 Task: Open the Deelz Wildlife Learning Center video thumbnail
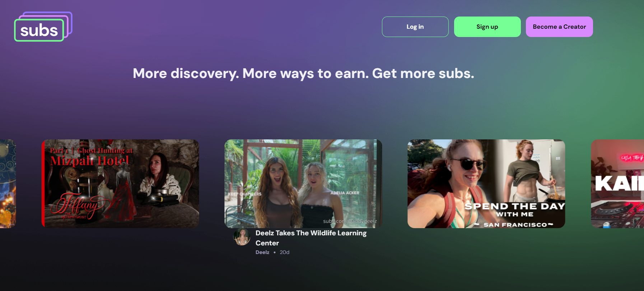coord(303,184)
